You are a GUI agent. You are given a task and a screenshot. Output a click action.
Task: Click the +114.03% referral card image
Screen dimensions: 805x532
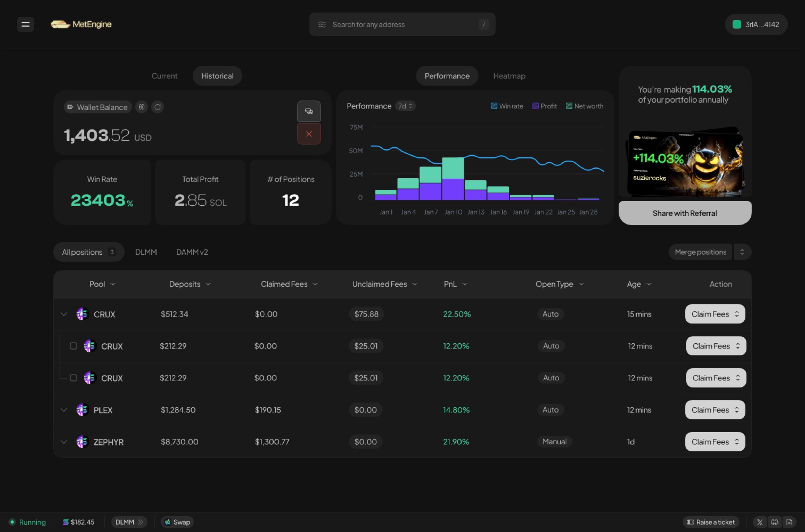[685, 162]
